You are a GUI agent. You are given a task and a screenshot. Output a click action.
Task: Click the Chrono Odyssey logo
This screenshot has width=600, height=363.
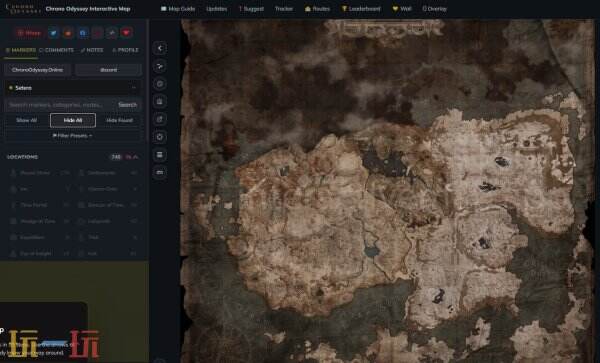click(x=23, y=9)
